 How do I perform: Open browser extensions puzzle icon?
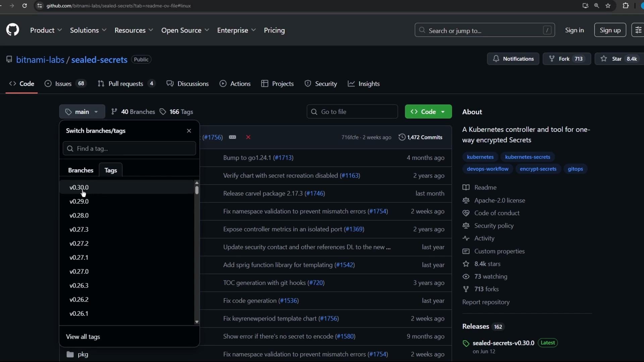click(x=626, y=6)
